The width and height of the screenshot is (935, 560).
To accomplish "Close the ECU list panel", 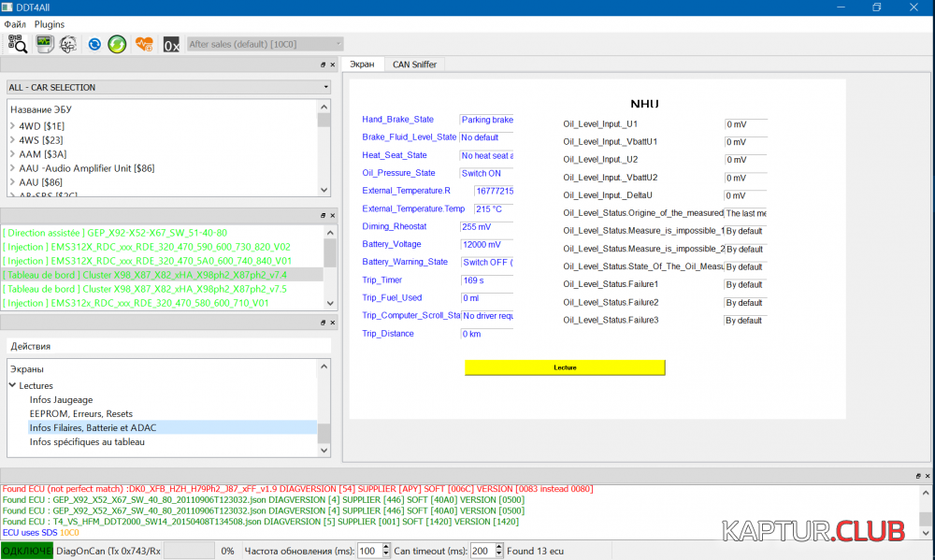I will click(333, 65).
